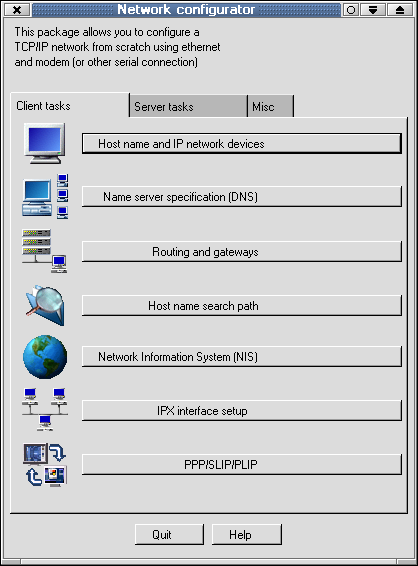The width and height of the screenshot is (418, 566).
Task: Click the magnifying glass folder icon
Action: 45,305
